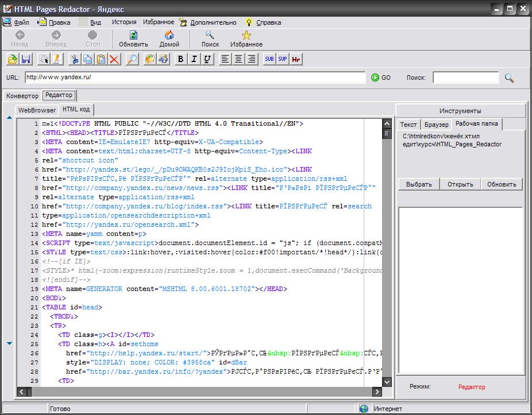Open the color palette tool
This screenshot has width=532, height=415.
tap(149, 59)
